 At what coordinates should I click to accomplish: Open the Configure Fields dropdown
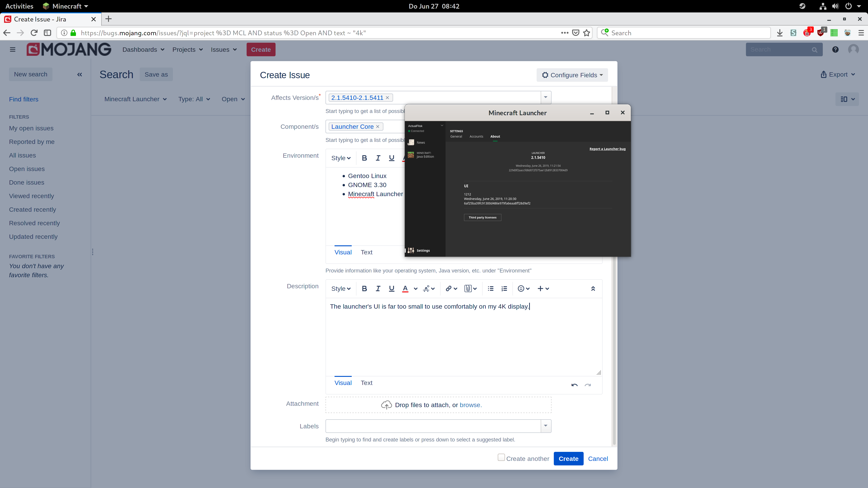pyautogui.click(x=572, y=75)
